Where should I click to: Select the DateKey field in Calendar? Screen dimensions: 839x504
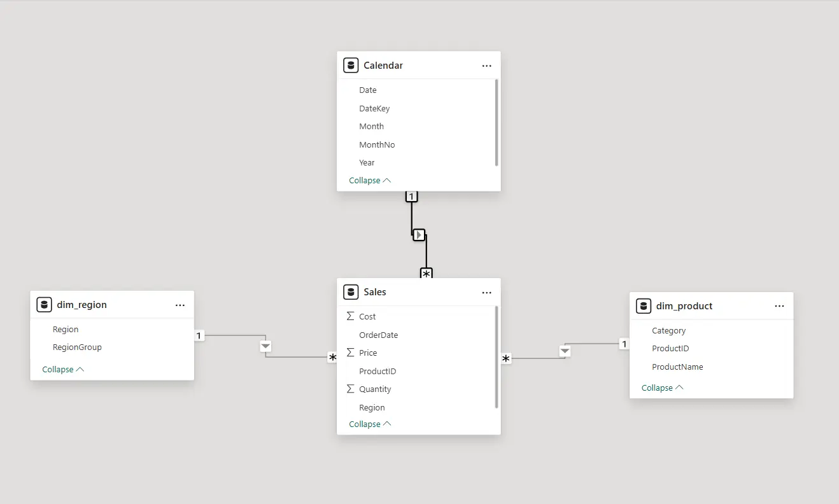coord(374,109)
